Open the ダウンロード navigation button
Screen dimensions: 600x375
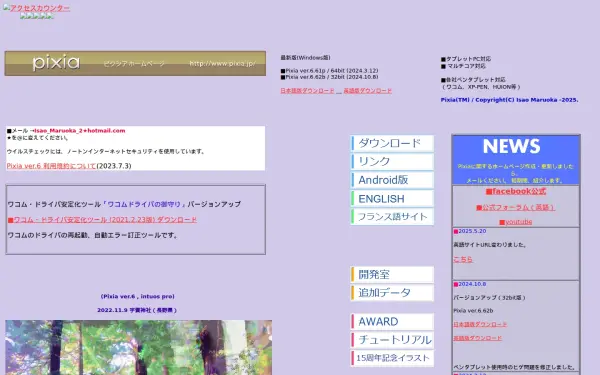[392, 143]
